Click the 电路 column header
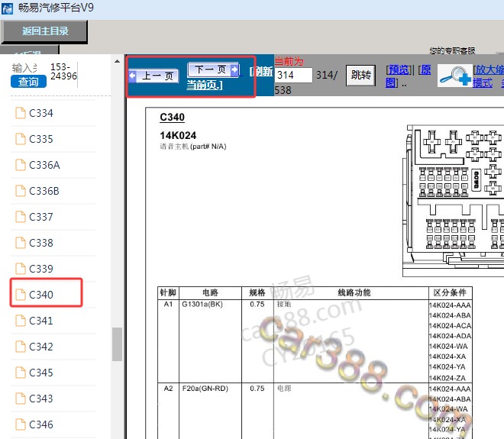Image resolution: width=504 pixels, height=439 pixels. tap(210, 292)
